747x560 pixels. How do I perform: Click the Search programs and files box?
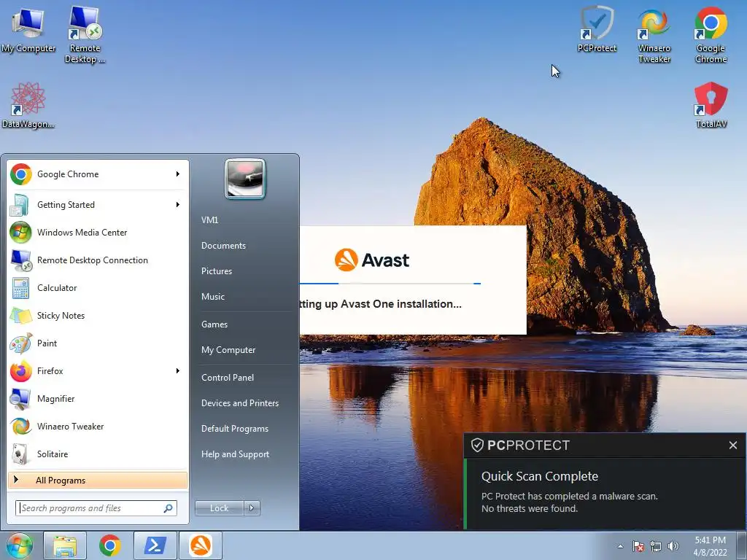tap(96, 508)
